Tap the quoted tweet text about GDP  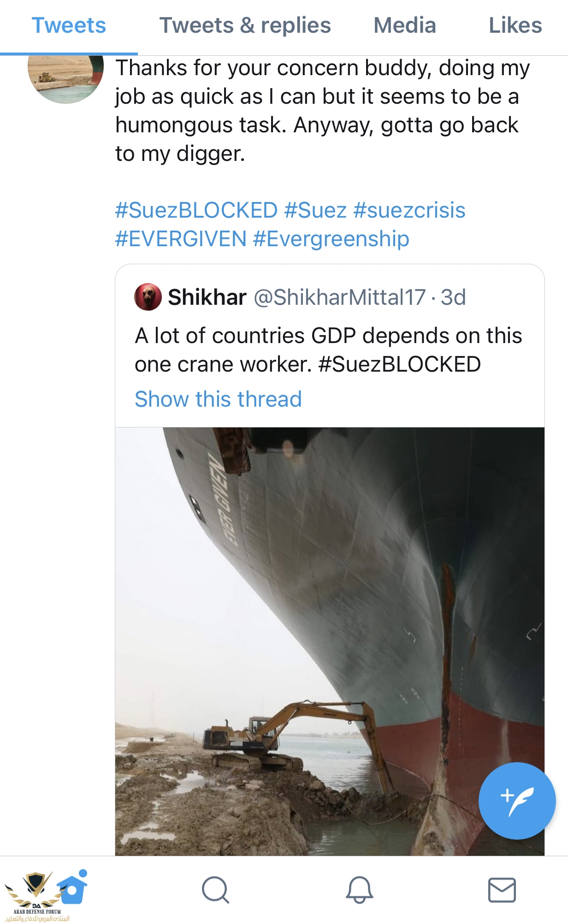(x=328, y=349)
